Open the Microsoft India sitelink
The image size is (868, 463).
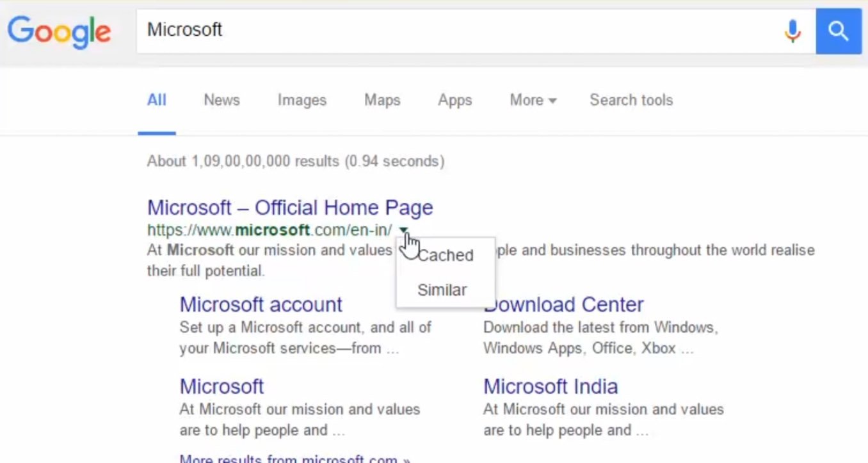point(551,387)
